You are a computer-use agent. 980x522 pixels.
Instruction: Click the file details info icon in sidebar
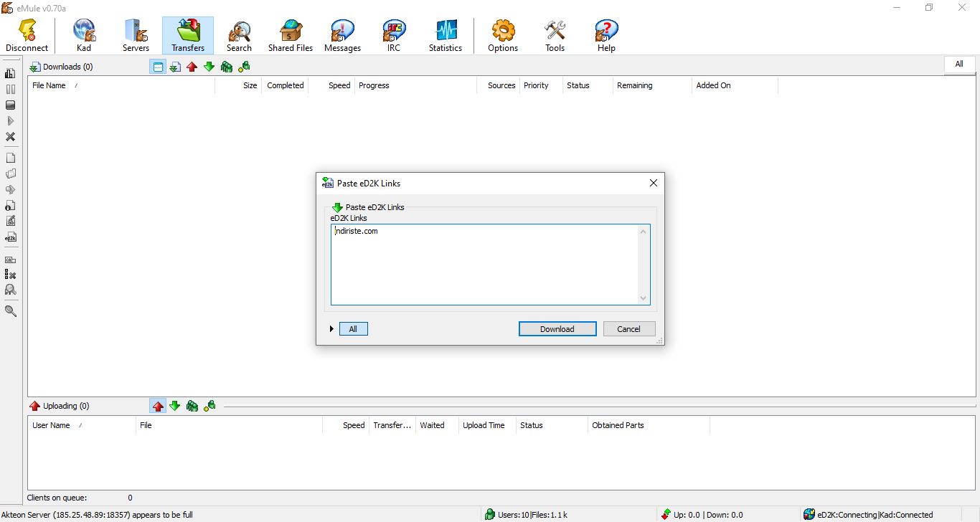pyautogui.click(x=10, y=205)
